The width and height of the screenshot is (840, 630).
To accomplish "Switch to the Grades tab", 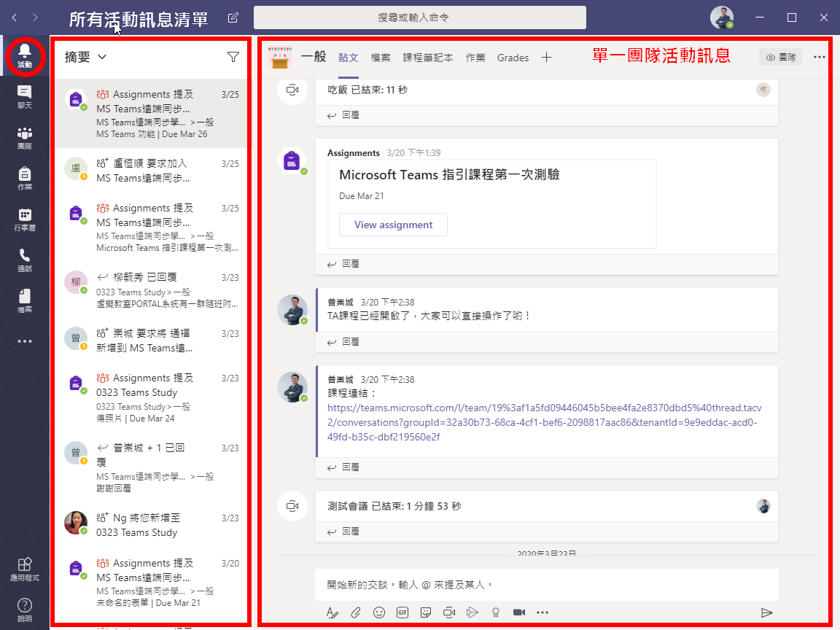I will point(513,58).
